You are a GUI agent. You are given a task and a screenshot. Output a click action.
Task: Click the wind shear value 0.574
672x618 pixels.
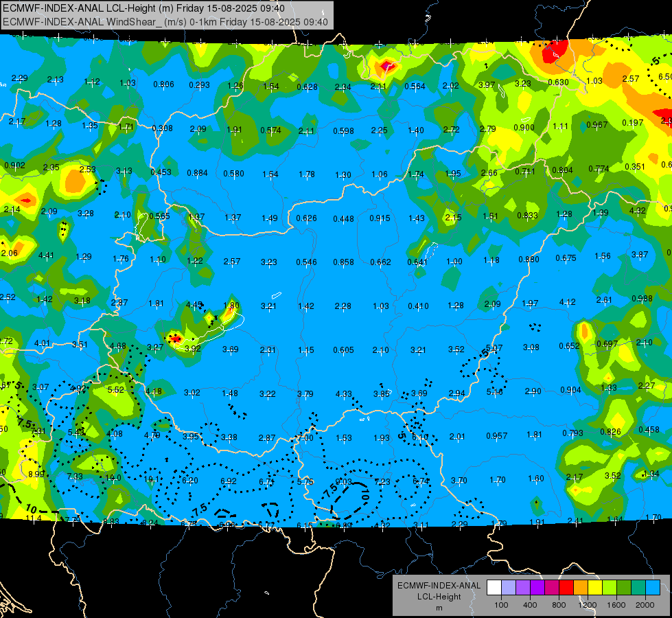click(x=271, y=130)
